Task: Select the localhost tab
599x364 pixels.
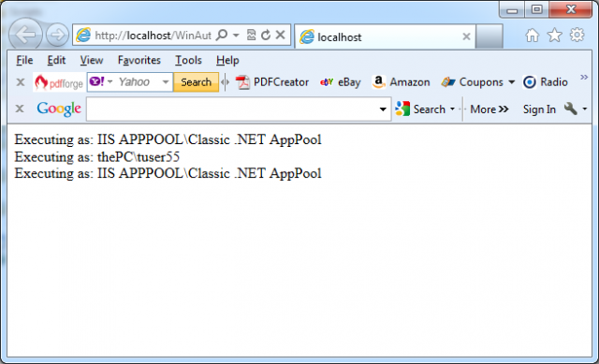Action: pyautogui.click(x=385, y=36)
